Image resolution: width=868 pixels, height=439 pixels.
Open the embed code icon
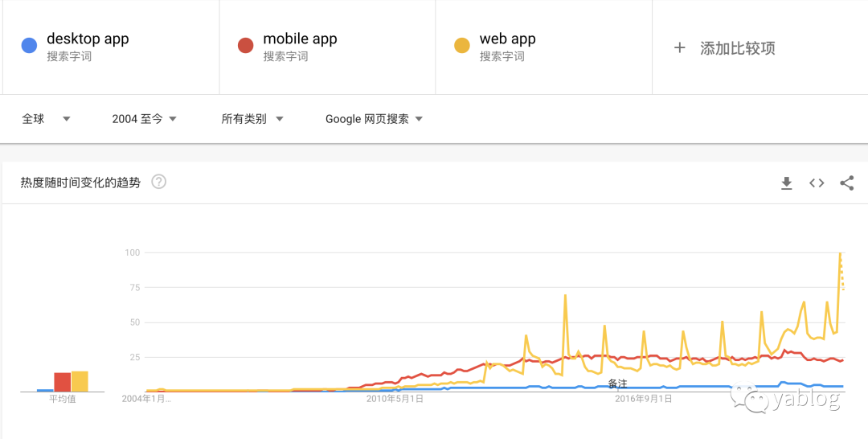pos(817,183)
